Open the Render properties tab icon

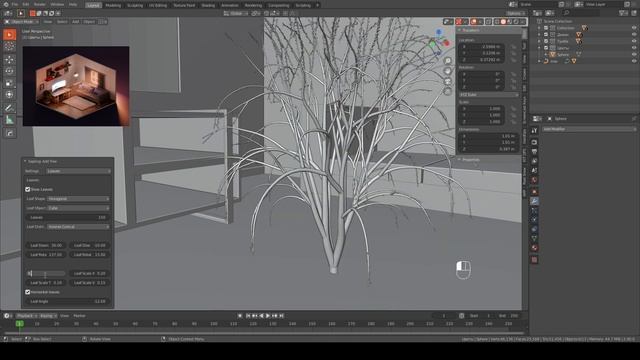pyautogui.click(x=534, y=142)
